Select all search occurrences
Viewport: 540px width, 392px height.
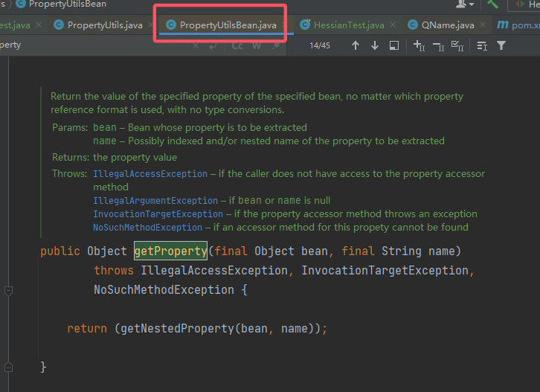[x=457, y=45]
